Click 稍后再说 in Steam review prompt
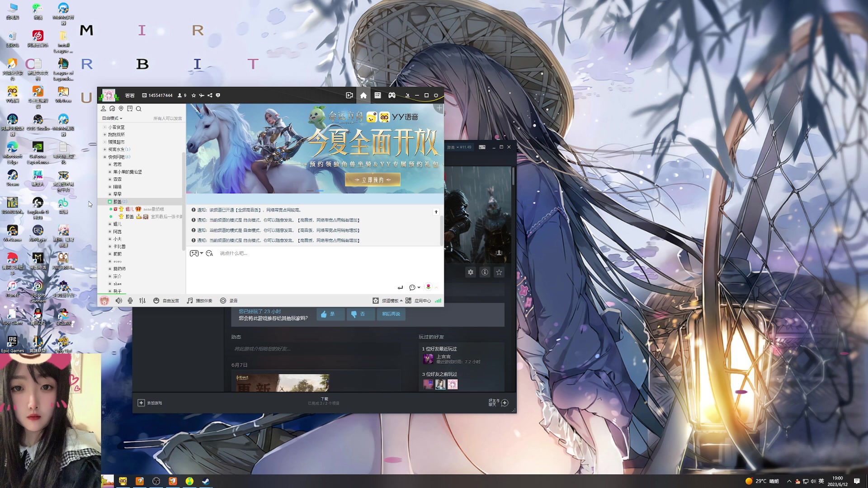This screenshot has height=488, width=868. (x=391, y=314)
